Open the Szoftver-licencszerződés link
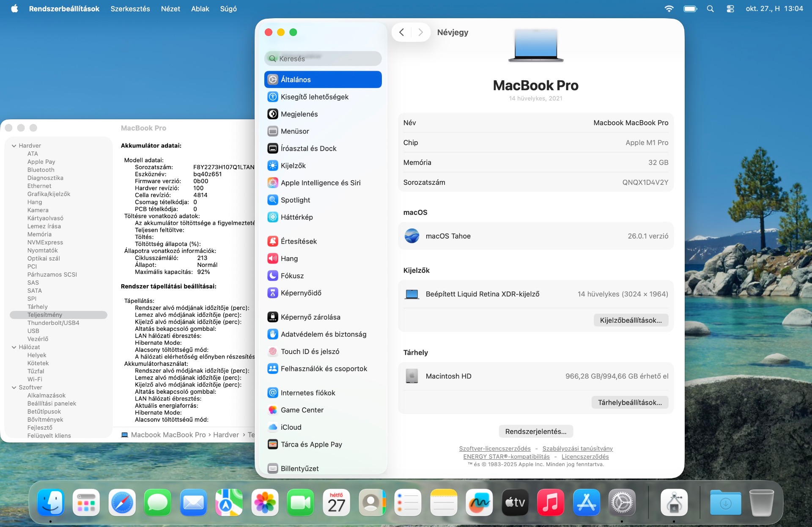 coord(494,448)
